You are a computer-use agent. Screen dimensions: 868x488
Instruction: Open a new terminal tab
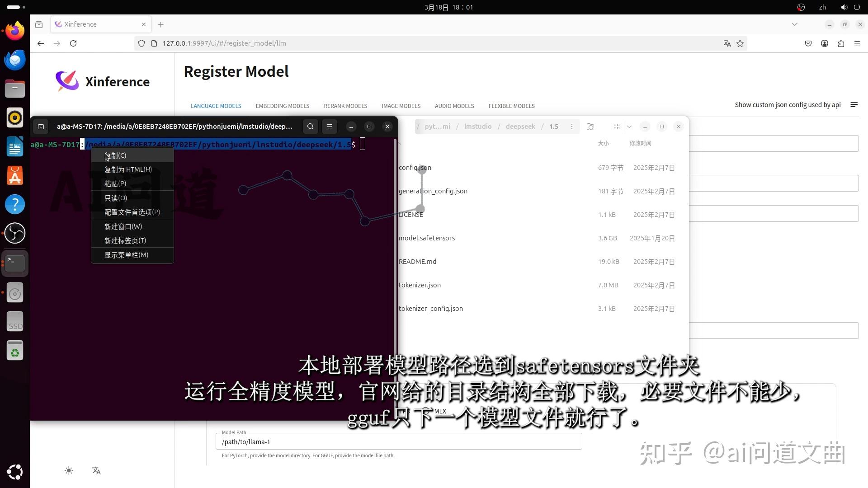(41, 127)
